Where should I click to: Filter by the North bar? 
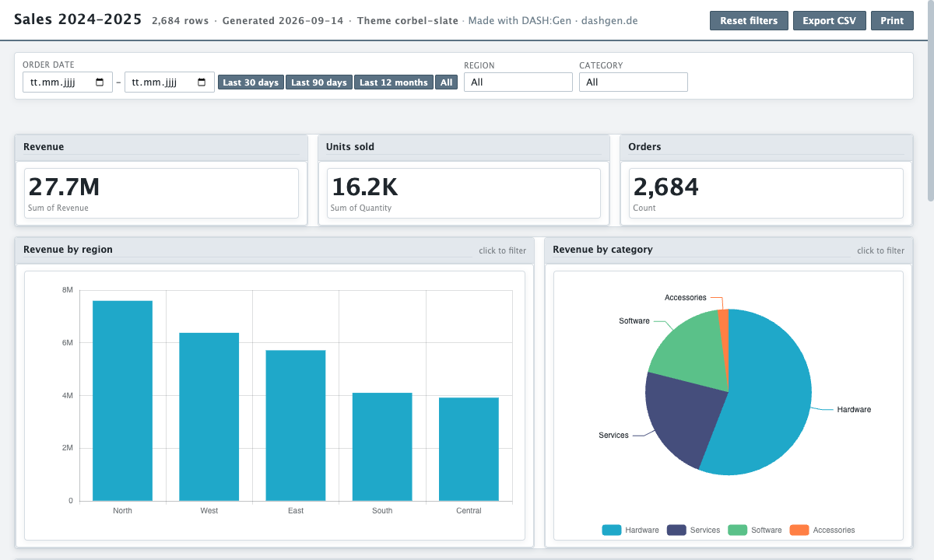pos(122,401)
